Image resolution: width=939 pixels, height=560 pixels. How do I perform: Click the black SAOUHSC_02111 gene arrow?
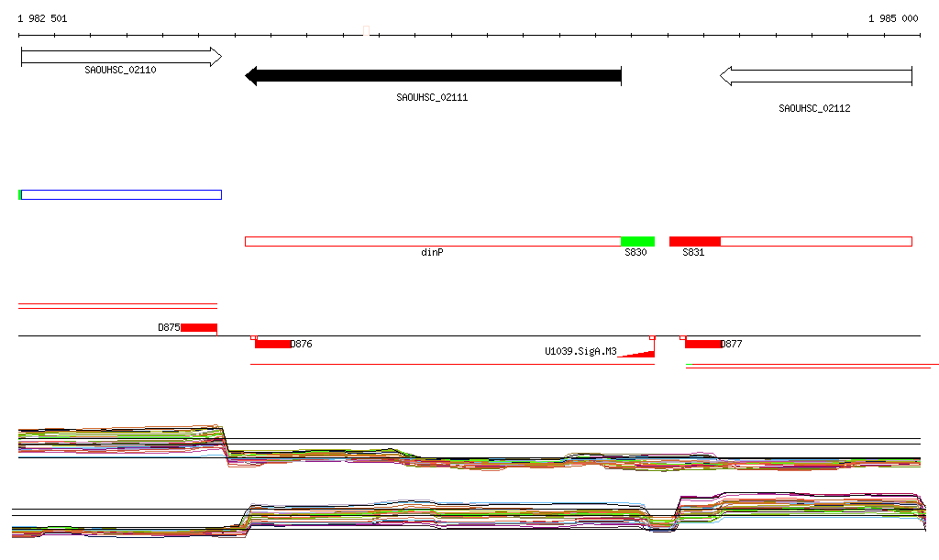point(434,76)
